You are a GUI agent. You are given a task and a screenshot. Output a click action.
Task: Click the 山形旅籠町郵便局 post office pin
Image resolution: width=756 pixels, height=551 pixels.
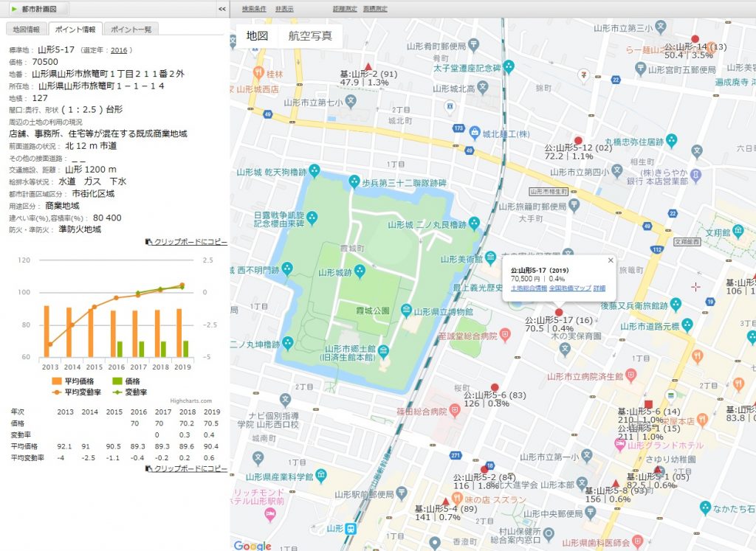click(573, 205)
